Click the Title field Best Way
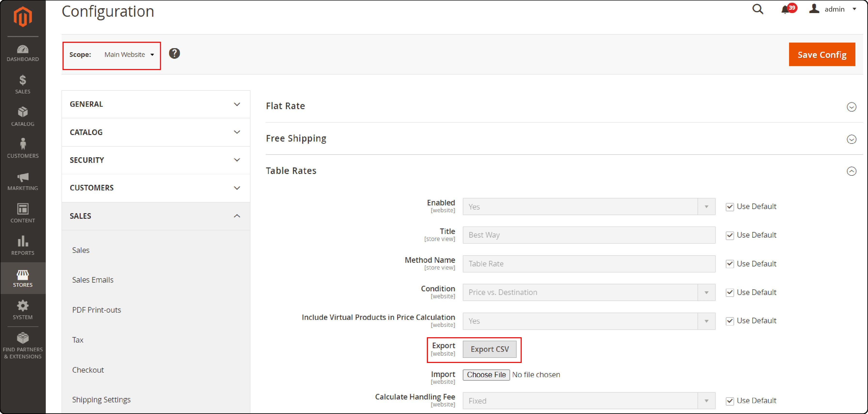The height and width of the screenshot is (414, 868). click(x=589, y=235)
